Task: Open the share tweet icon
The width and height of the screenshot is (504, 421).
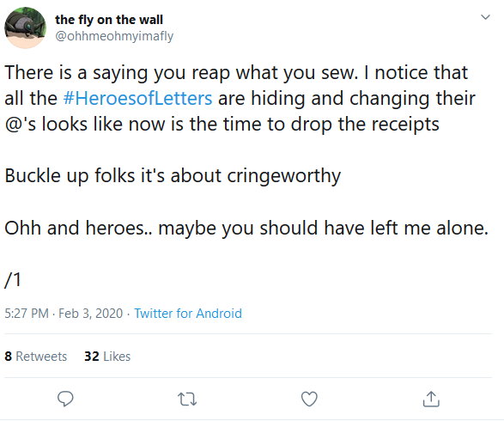Action: (431, 399)
